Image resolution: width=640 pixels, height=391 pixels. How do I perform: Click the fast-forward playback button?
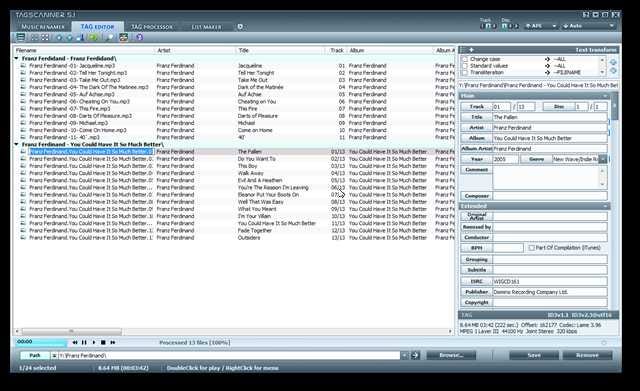[x=113, y=342]
